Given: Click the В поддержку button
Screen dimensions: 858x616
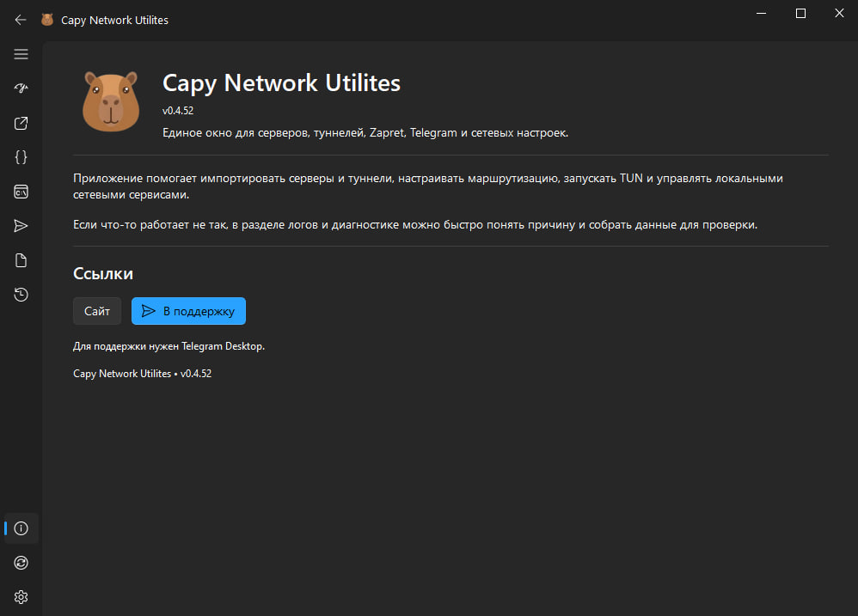Looking at the screenshot, I should pyautogui.click(x=189, y=311).
